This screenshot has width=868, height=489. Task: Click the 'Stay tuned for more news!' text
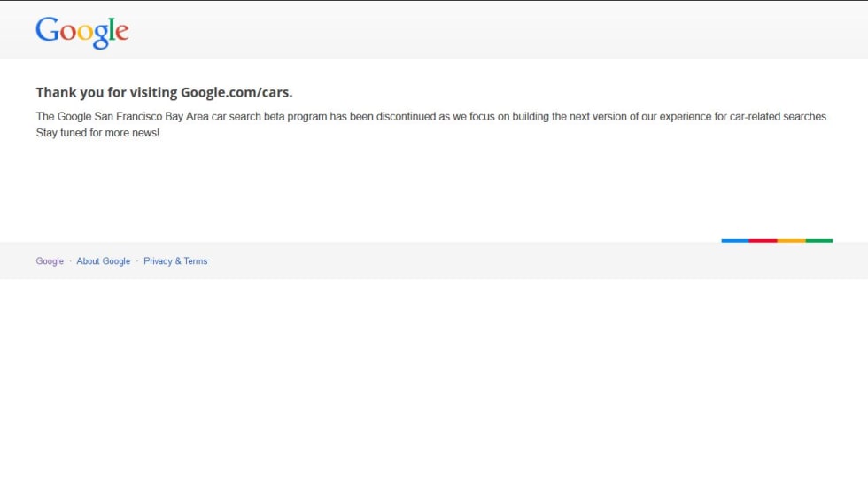pos(97,133)
